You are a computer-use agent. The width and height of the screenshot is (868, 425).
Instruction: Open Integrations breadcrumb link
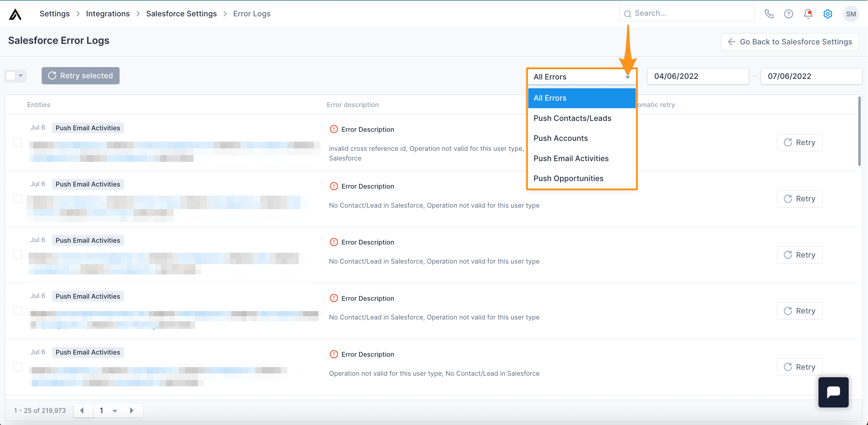point(108,14)
